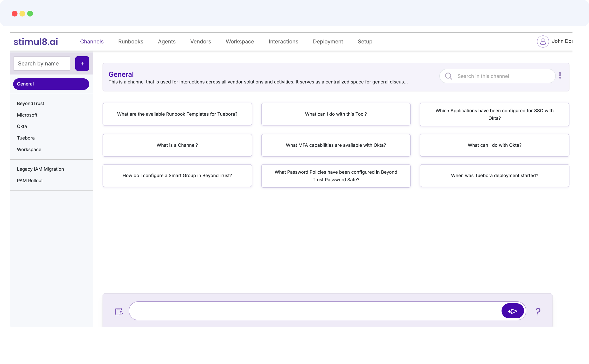Open the Runbooks tab
Viewport: 589px width, 364px height.
(x=130, y=41)
